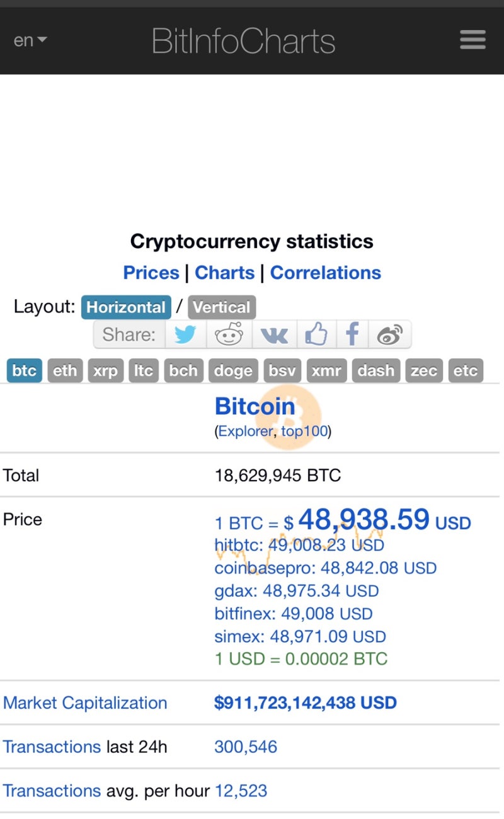Viewport: 504px width, 819px height.
Task: Share page on Reddit
Action: 229,335
